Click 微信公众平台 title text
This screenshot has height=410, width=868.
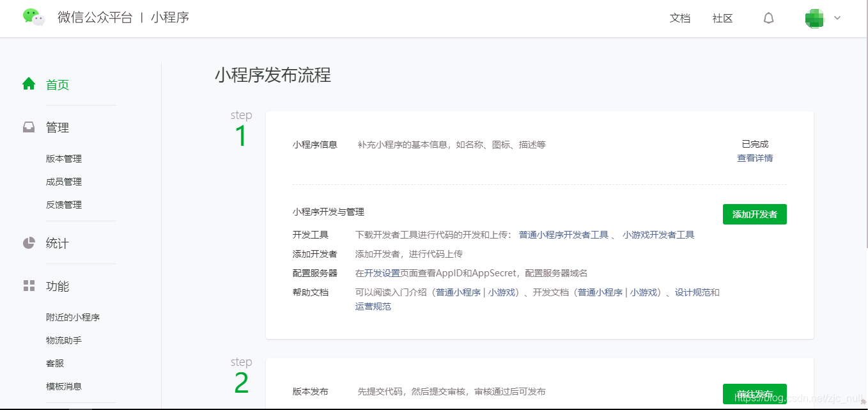[95, 18]
